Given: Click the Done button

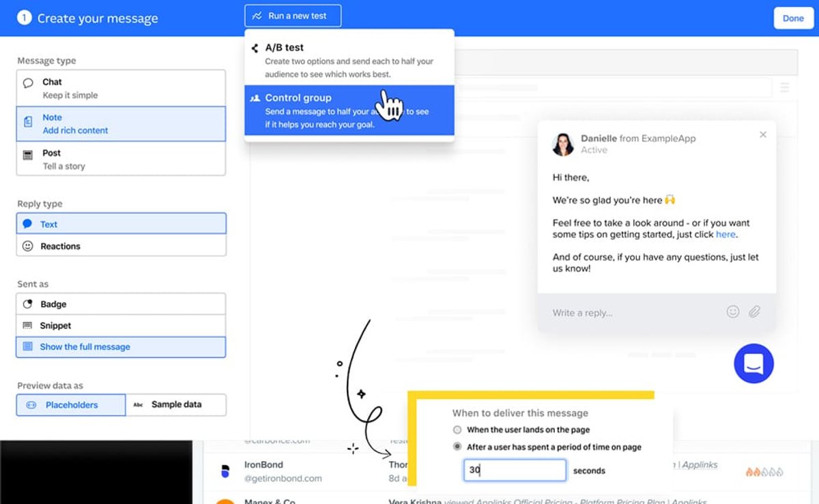Looking at the screenshot, I should point(793,18).
